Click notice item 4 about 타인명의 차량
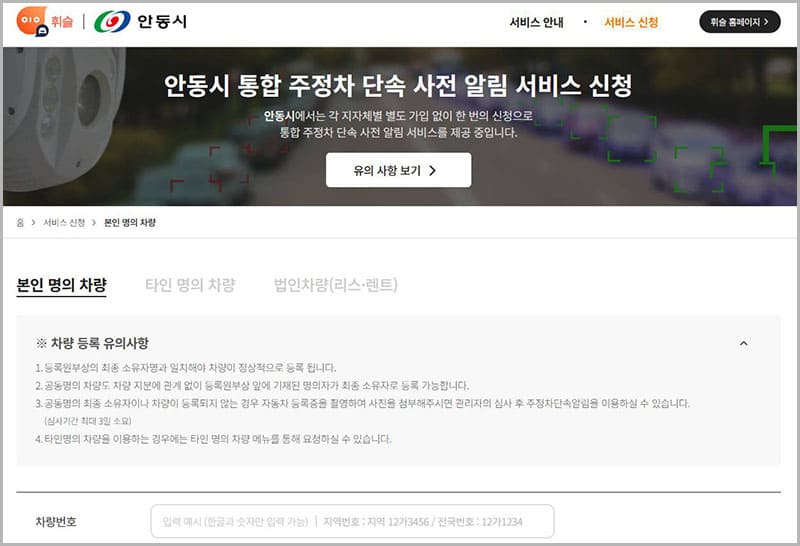The height and width of the screenshot is (546, 800). [213, 439]
